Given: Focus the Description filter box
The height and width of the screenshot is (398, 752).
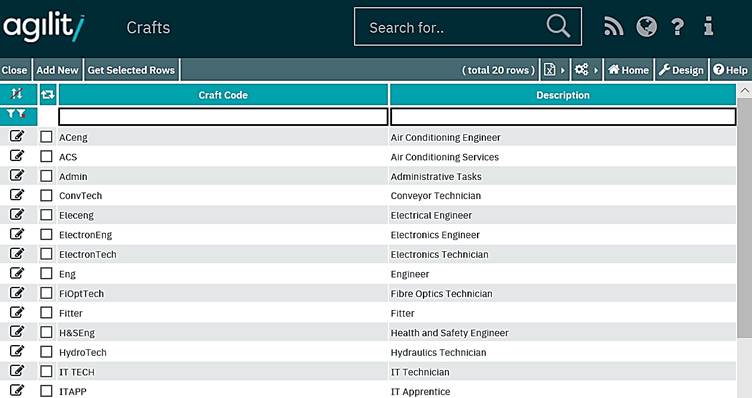Looking at the screenshot, I should [563, 117].
